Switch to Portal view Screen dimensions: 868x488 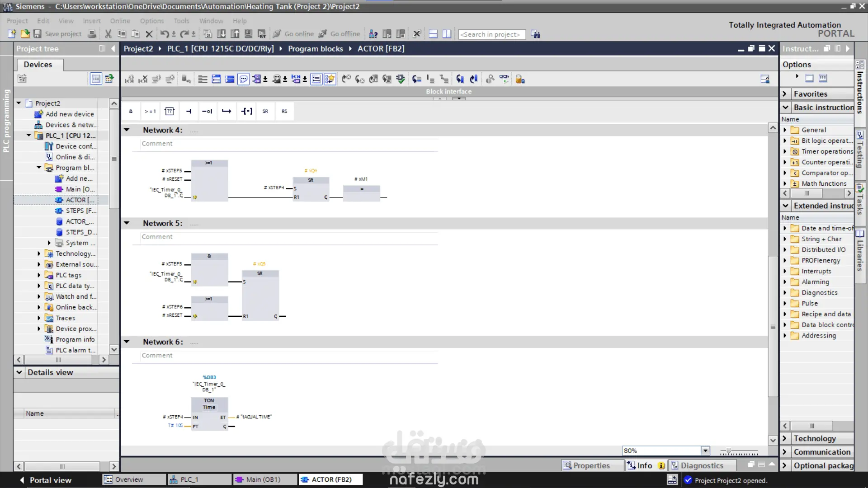[46, 480]
